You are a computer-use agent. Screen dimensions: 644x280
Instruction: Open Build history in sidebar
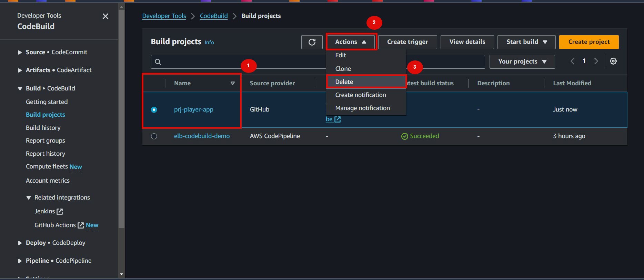[43, 128]
